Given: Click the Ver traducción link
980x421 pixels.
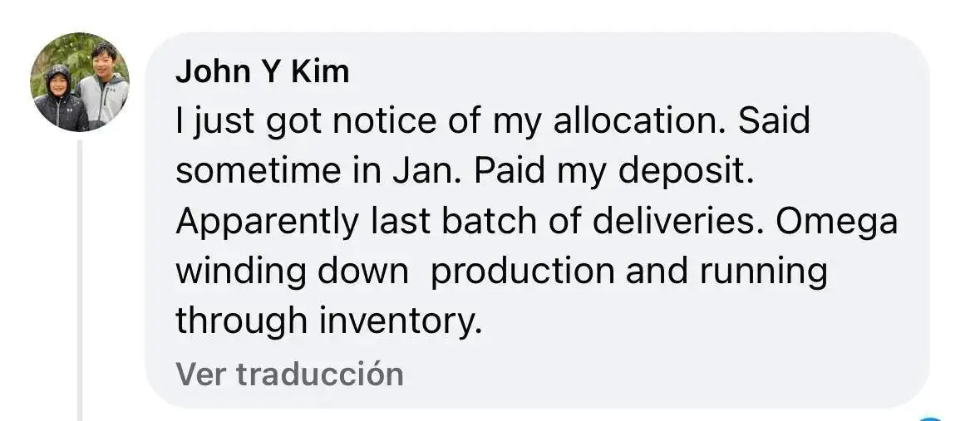Looking at the screenshot, I should point(289,374).
